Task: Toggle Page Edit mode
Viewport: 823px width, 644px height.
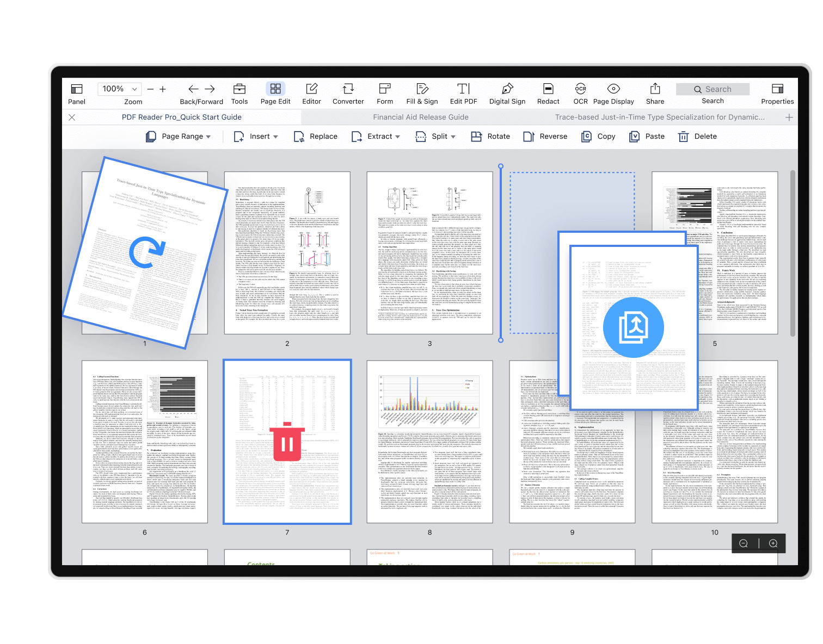Action: tap(275, 89)
